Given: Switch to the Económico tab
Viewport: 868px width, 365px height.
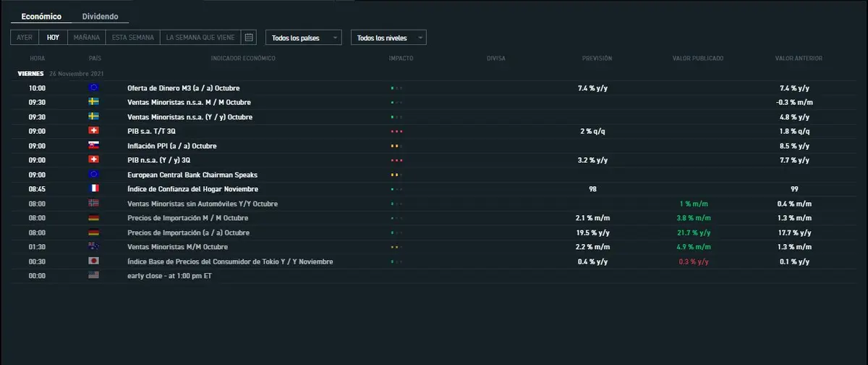Looking at the screenshot, I should 41,16.
